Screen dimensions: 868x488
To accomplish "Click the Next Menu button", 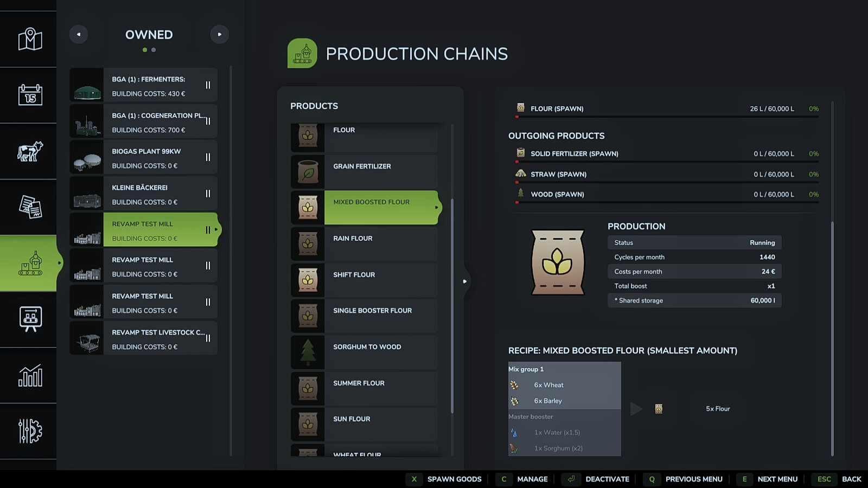I will pyautogui.click(x=768, y=479).
